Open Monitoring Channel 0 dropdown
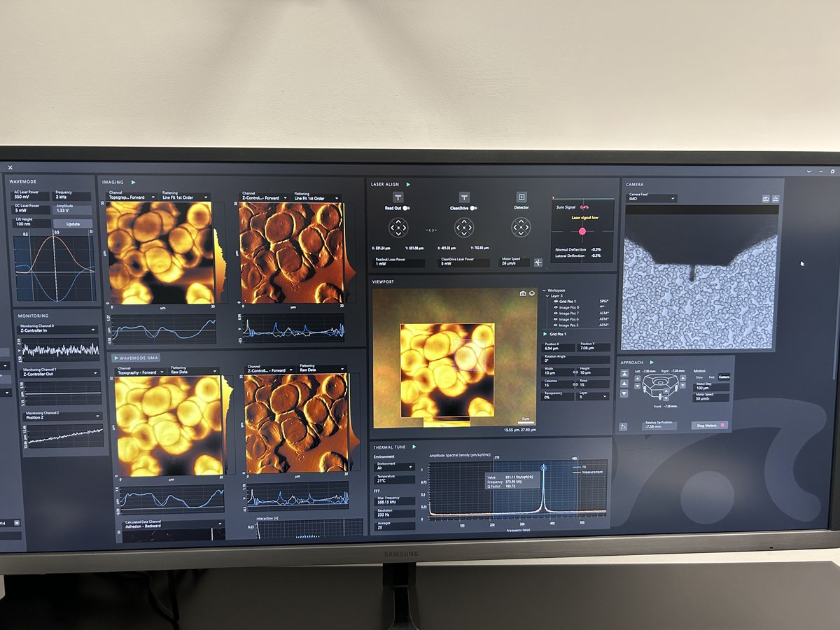 [57, 329]
